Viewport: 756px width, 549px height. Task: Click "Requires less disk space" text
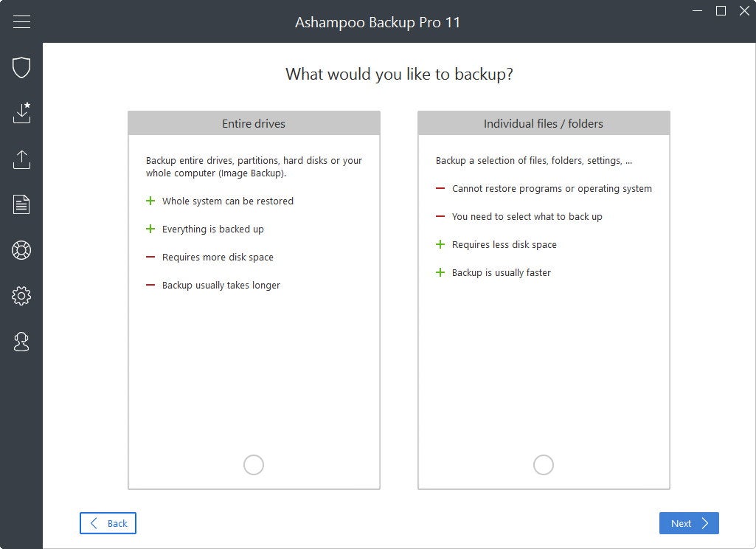[x=504, y=244]
